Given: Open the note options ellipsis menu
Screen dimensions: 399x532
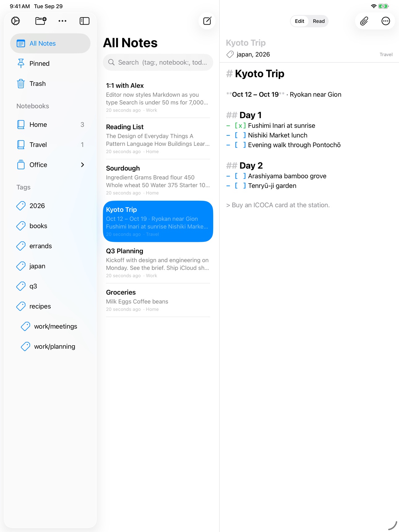Looking at the screenshot, I should [x=385, y=21].
